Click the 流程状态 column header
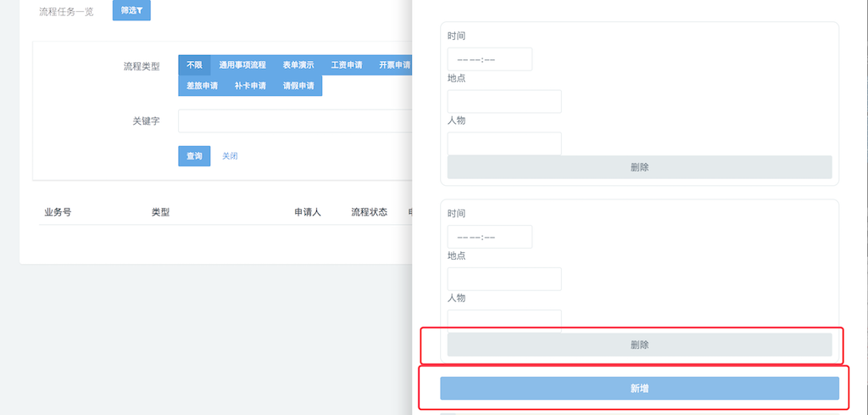The image size is (868, 415). click(x=370, y=212)
